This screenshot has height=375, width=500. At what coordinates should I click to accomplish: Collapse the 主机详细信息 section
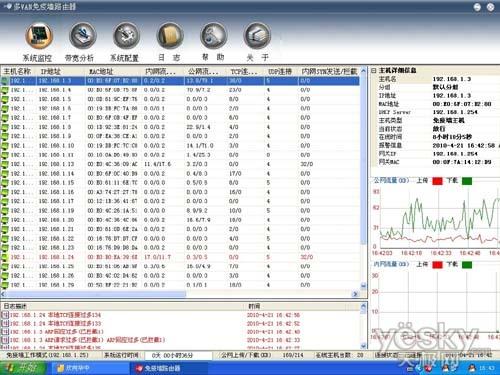pyautogui.click(x=374, y=70)
